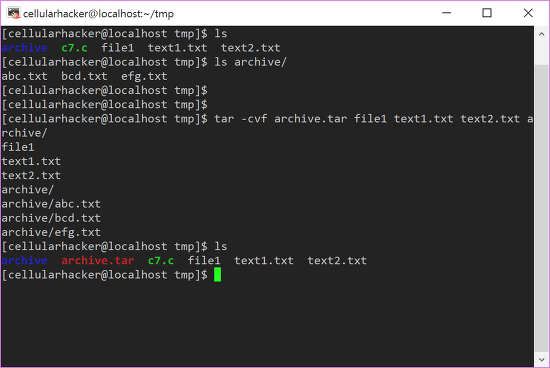Click the scrollbar down arrow

(542, 360)
